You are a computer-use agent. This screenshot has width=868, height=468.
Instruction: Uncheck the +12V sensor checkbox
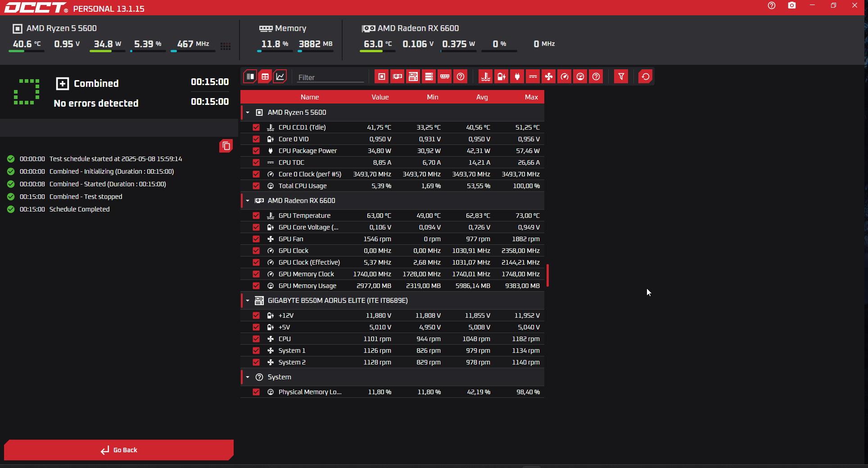point(256,315)
